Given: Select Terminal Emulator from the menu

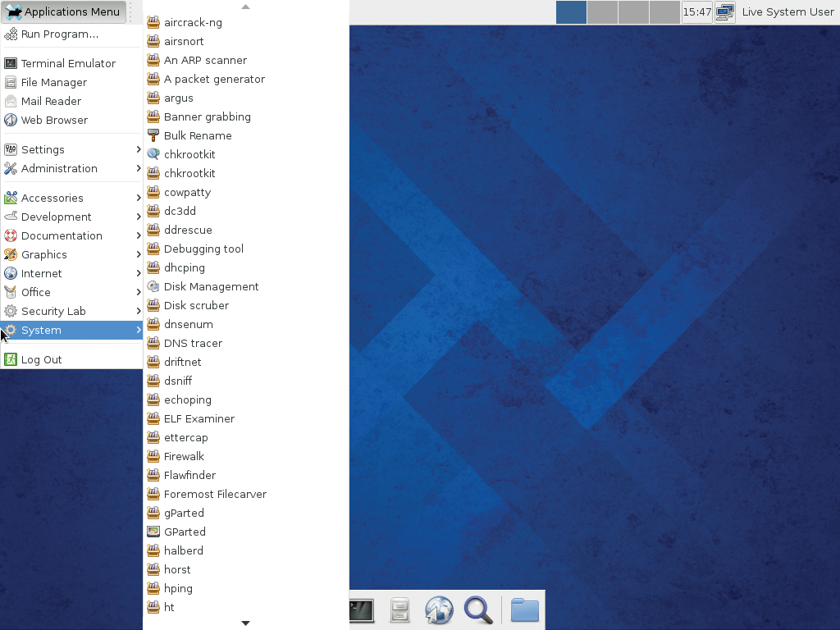Looking at the screenshot, I should click(x=68, y=63).
